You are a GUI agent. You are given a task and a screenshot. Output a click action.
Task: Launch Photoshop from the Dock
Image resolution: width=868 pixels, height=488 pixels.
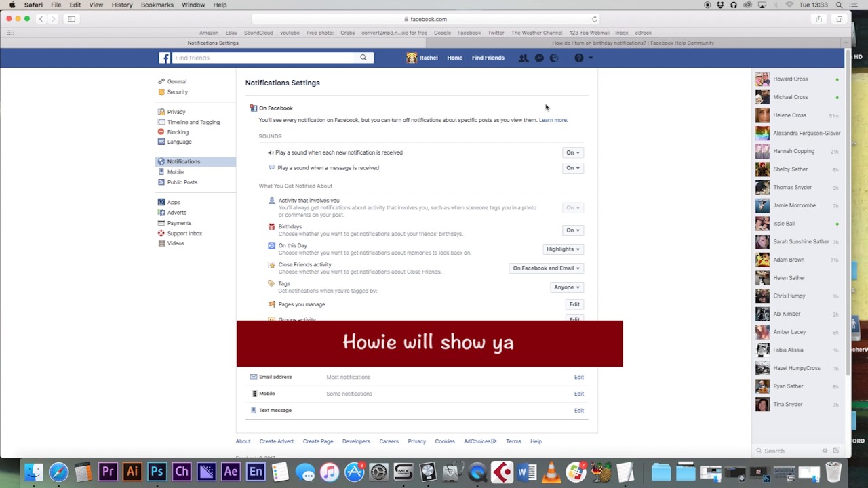pyautogui.click(x=157, y=472)
